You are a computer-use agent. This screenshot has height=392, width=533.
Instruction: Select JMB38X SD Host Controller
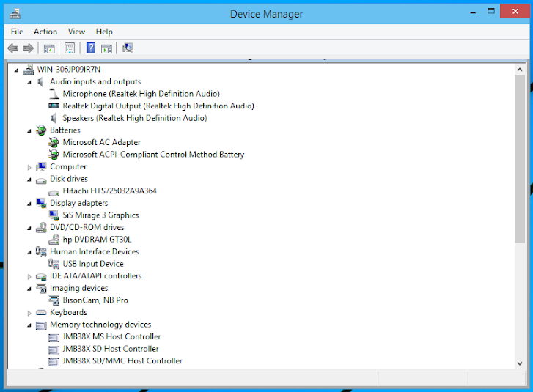(x=111, y=349)
